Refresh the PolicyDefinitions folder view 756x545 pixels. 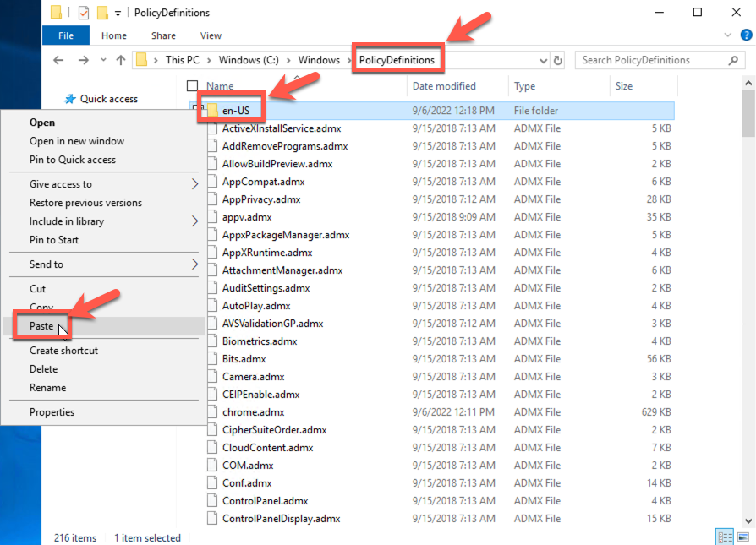(558, 60)
